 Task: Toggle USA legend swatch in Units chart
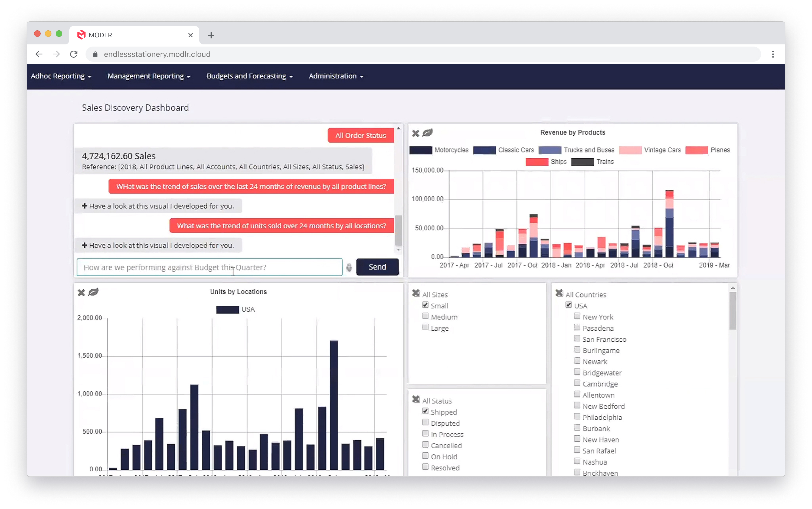[x=227, y=309]
